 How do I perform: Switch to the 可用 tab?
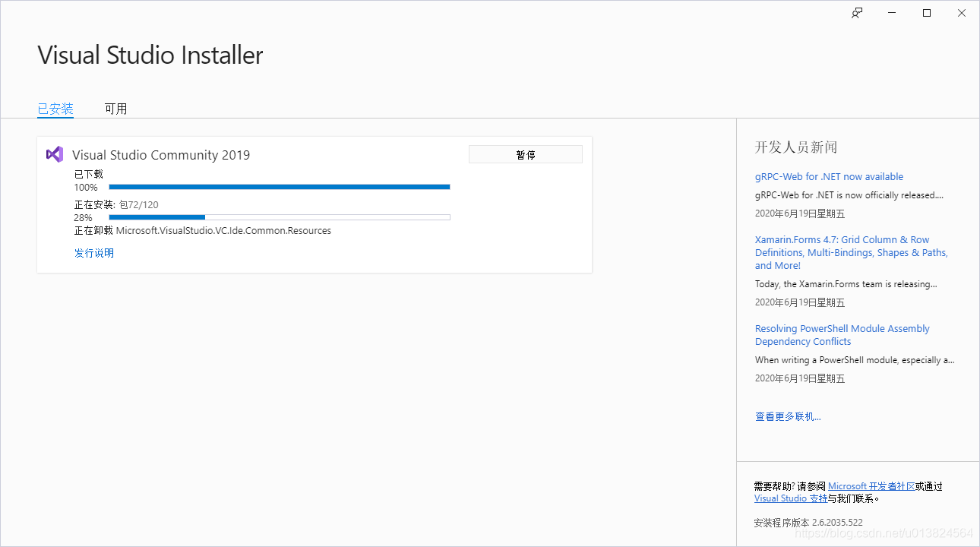(115, 109)
